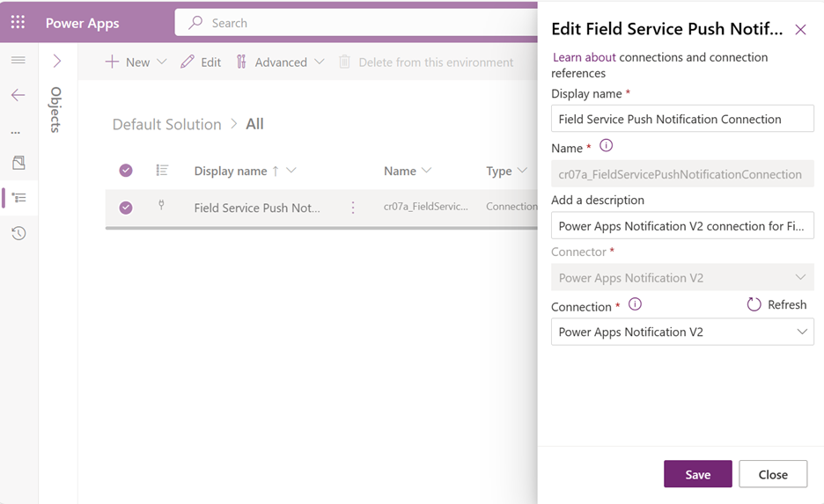824x504 pixels.
Task: Click Delete from this environment
Action: [426, 62]
